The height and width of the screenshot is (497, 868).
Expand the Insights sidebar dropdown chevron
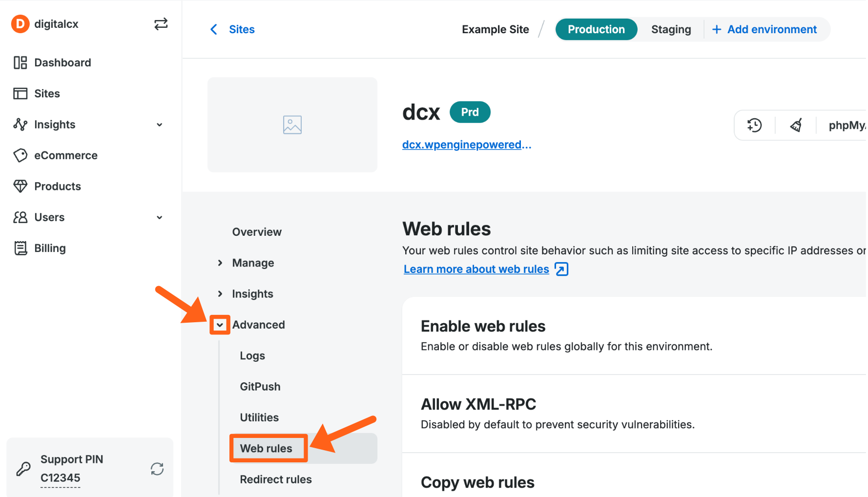point(159,124)
